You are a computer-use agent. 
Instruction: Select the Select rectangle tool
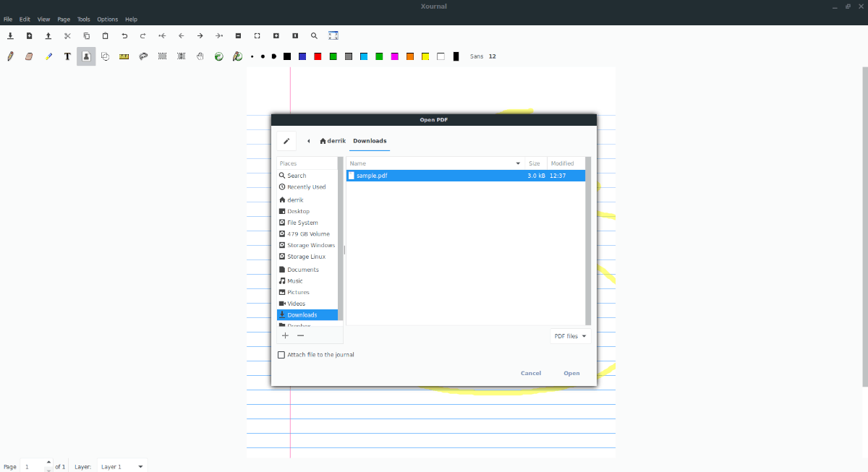[x=162, y=56]
